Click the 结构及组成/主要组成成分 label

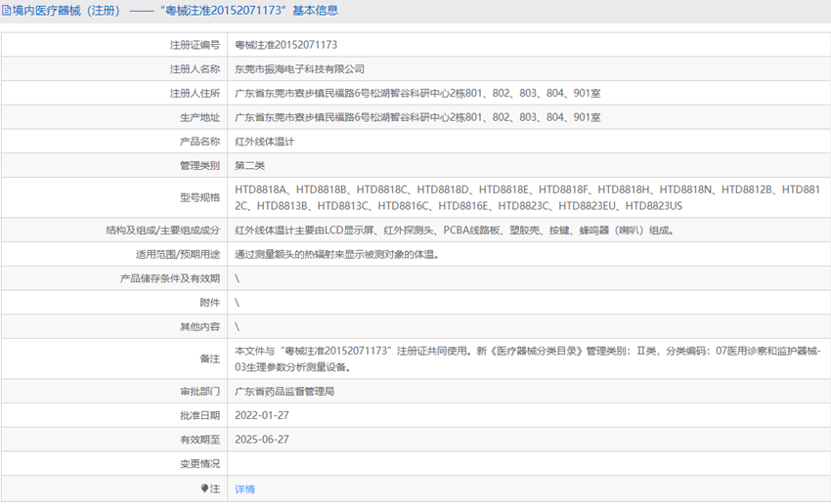[162, 231]
